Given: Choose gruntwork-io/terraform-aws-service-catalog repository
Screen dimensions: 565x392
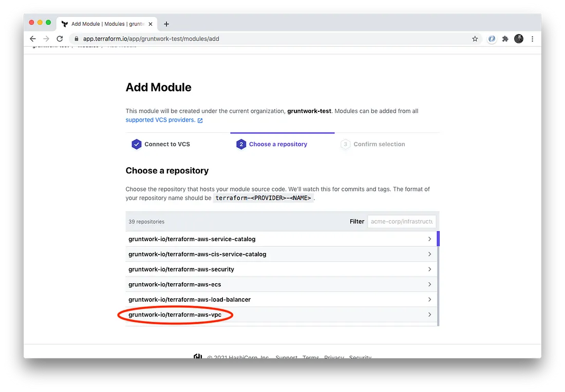Looking at the screenshot, I should pyautogui.click(x=281, y=239).
